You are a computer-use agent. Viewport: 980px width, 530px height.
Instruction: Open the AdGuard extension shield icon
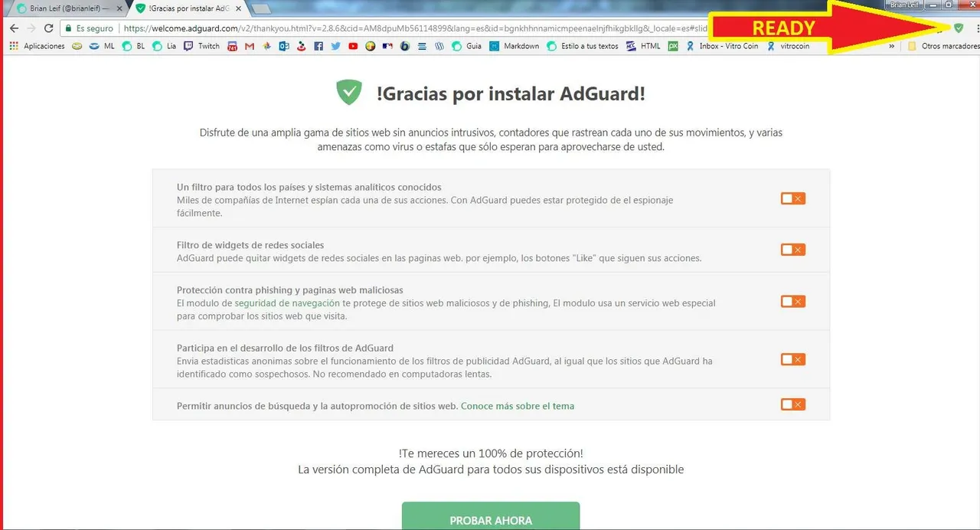click(x=958, y=28)
